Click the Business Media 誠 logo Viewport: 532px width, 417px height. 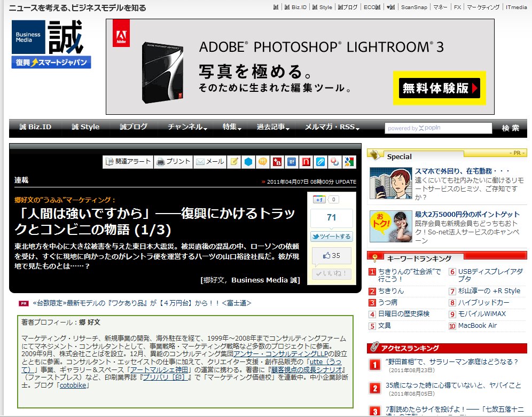tap(48, 37)
